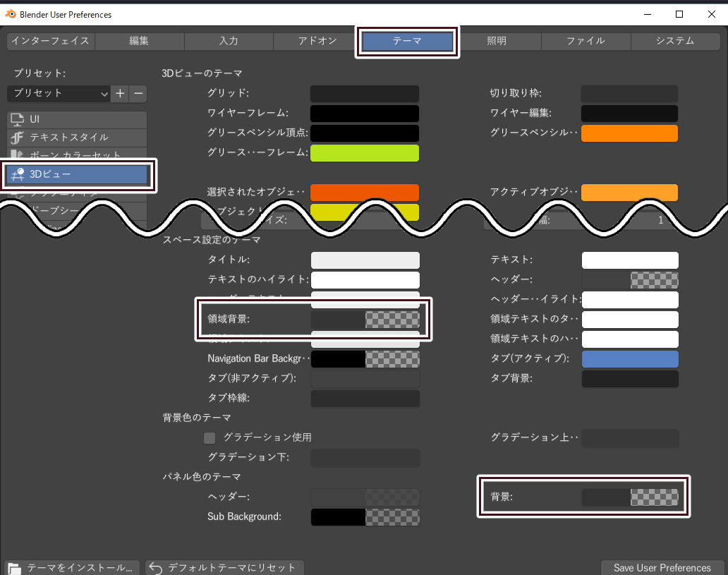728x575 pixels.
Task: Click Save User Preferences
Action: (x=662, y=567)
